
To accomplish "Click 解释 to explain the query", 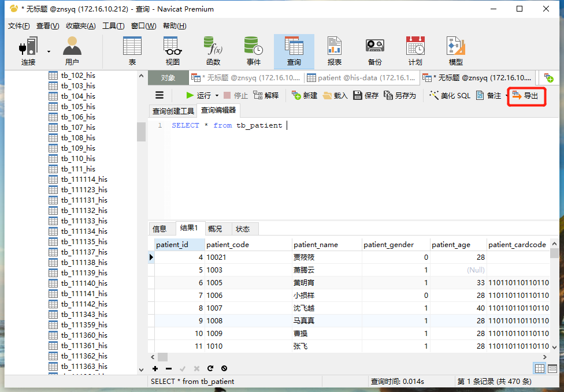I will pyautogui.click(x=266, y=95).
